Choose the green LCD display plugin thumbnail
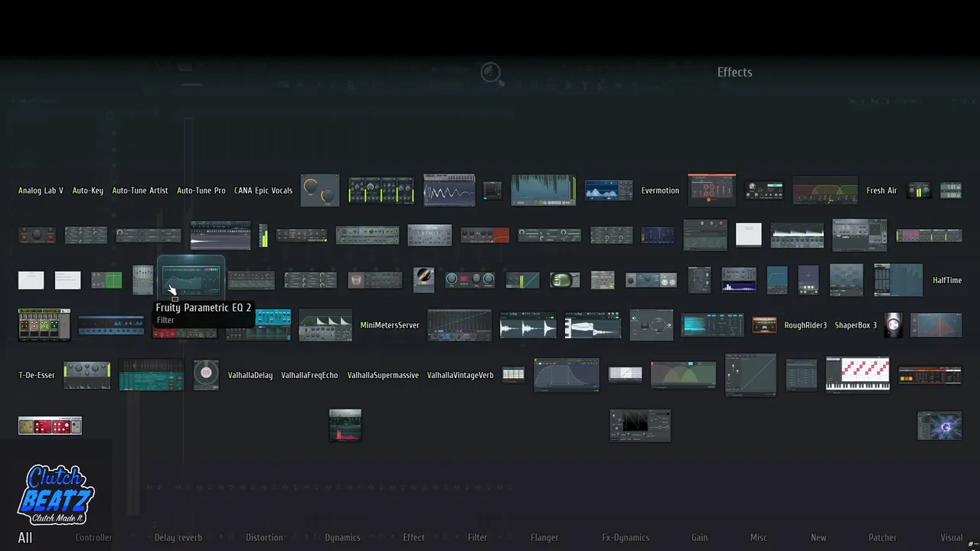 [566, 280]
